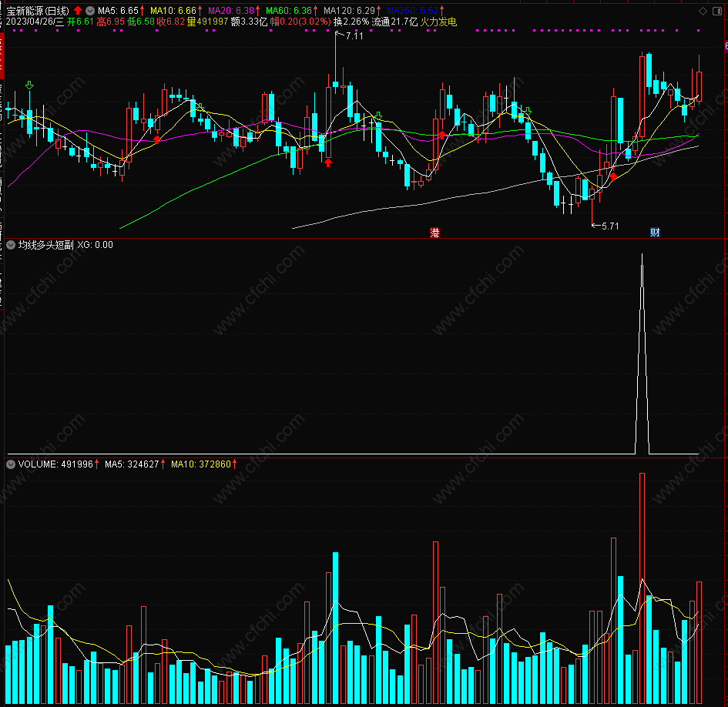Image resolution: width=728 pixels, height=707 pixels.
Task: Click the 火力发电 sector link
Action: [x=438, y=22]
